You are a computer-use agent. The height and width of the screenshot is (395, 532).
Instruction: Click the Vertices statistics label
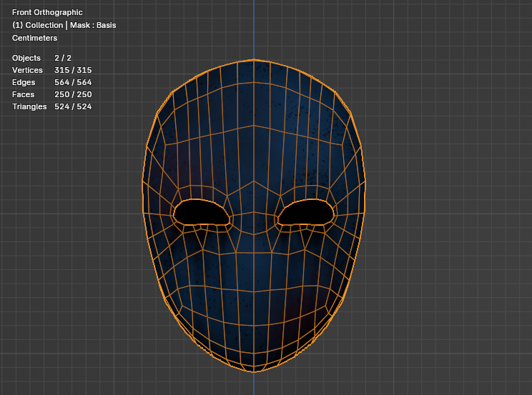click(28, 70)
